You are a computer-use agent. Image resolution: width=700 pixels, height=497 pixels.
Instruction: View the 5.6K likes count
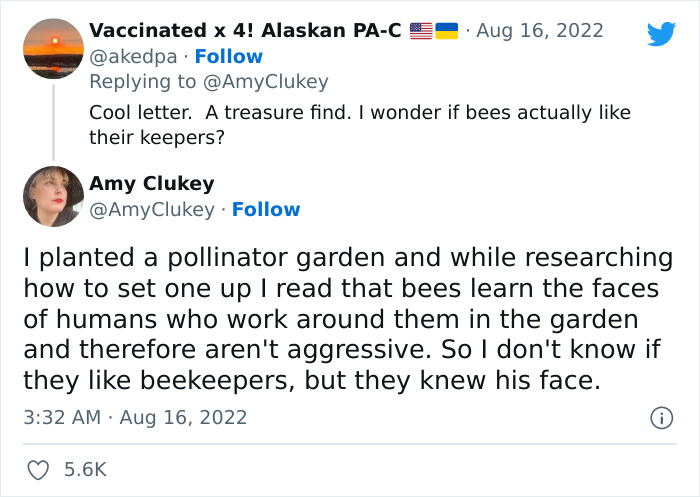pos(86,470)
